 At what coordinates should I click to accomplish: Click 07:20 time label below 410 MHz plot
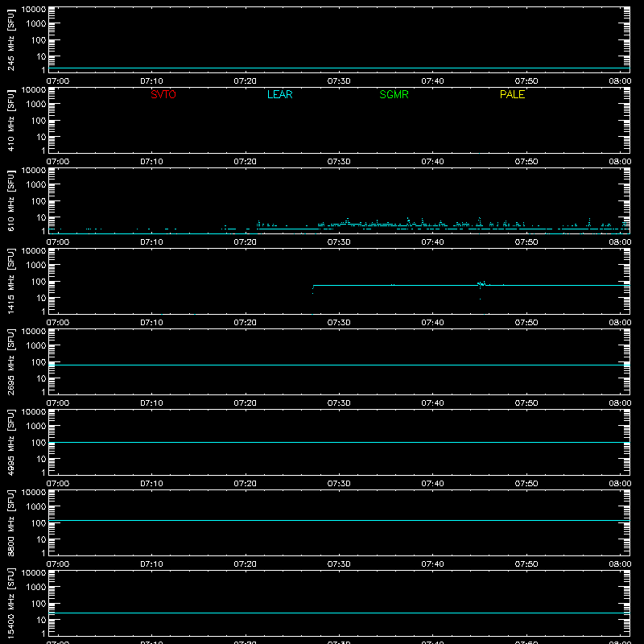click(x=246, y=162)
